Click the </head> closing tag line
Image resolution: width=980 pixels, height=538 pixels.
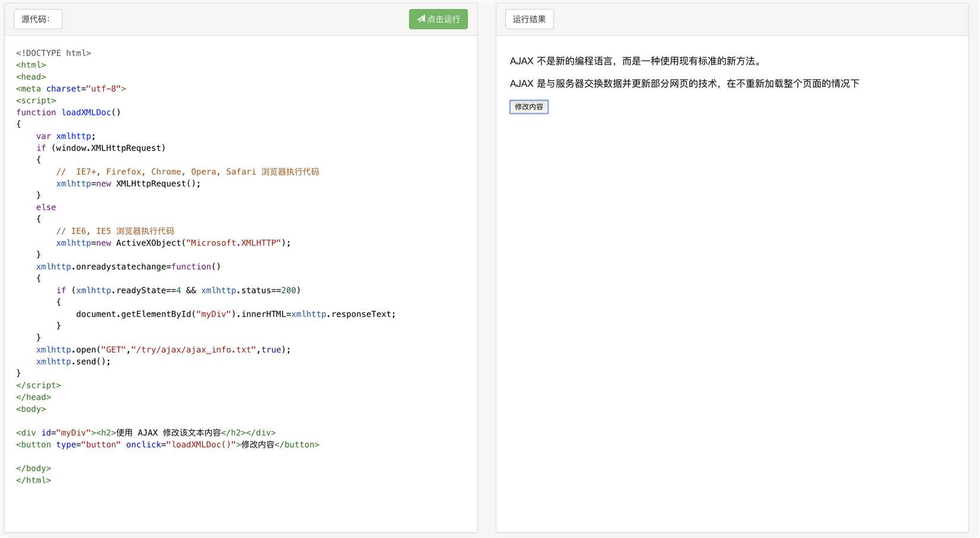click(34, 397)
